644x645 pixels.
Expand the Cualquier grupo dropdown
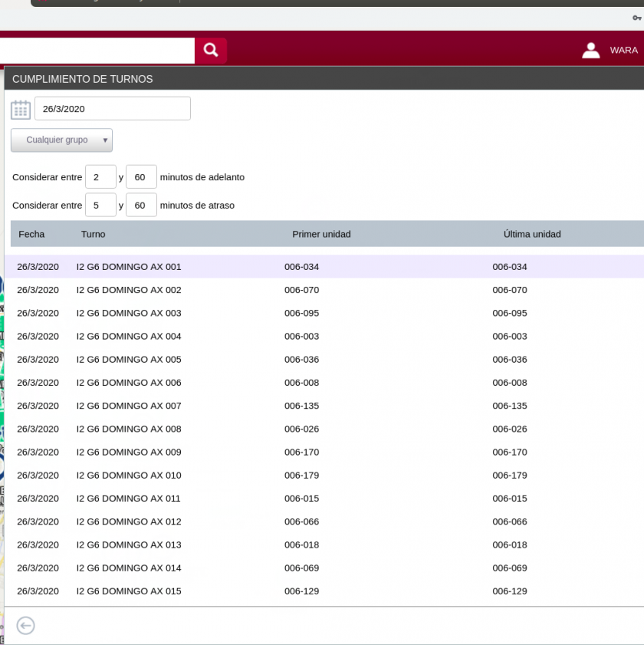pos(61,140)
